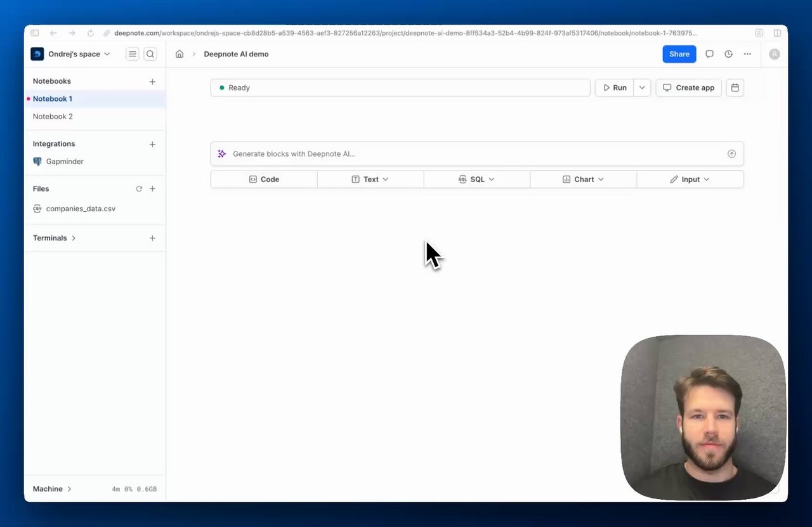Click the Ready status bar
This screenshot has width=812, height=527.
pos(400,88)
